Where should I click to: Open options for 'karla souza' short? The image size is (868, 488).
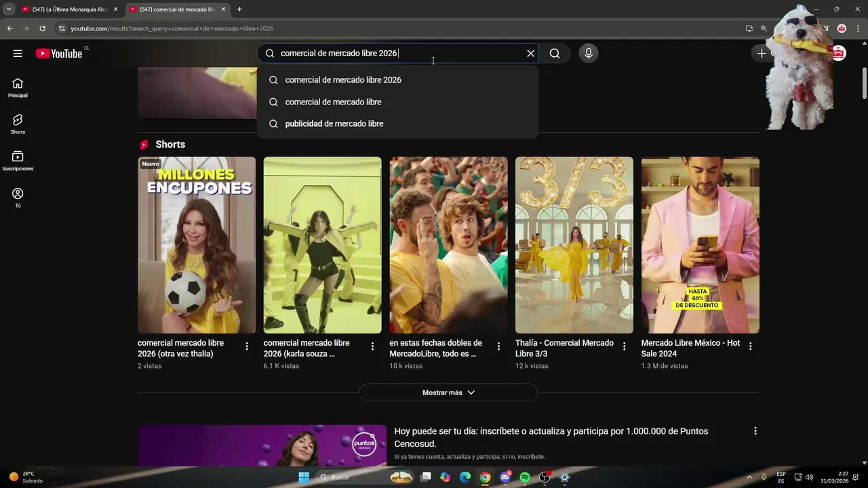372,346
